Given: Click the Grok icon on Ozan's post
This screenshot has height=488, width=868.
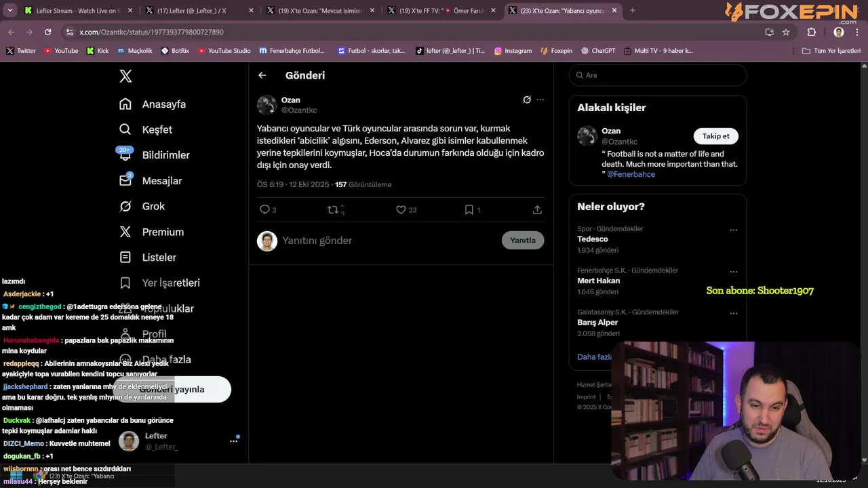Looking at the screenshot, I should pyautogui.click(x=527, y=100).
